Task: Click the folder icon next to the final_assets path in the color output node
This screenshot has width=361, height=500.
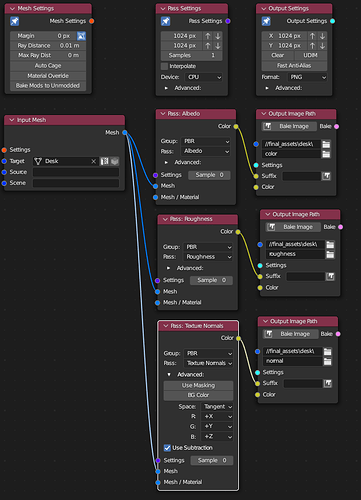Action: pos(326,144)
